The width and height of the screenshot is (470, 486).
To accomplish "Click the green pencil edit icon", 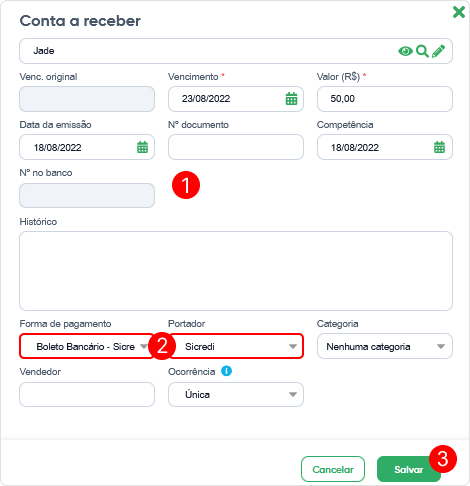I will pos(438,51).
